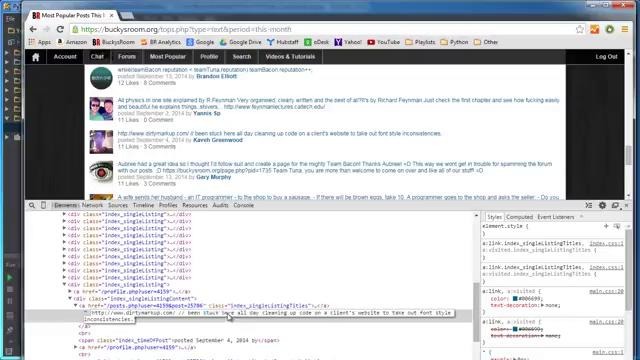Open Yannis Sp's profile link
This screenshot has height=360, width=640.
[207, 113]
